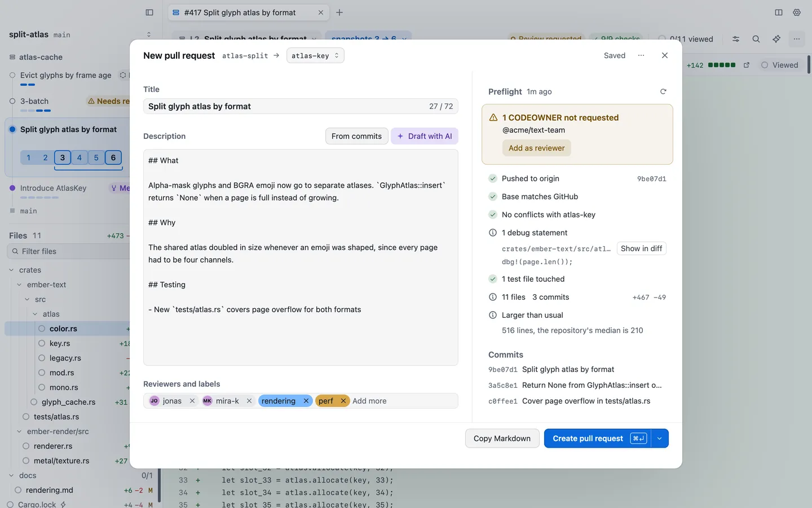
Task: Toggle viewed circle for key.rs
Action: (x=42, y=343)
